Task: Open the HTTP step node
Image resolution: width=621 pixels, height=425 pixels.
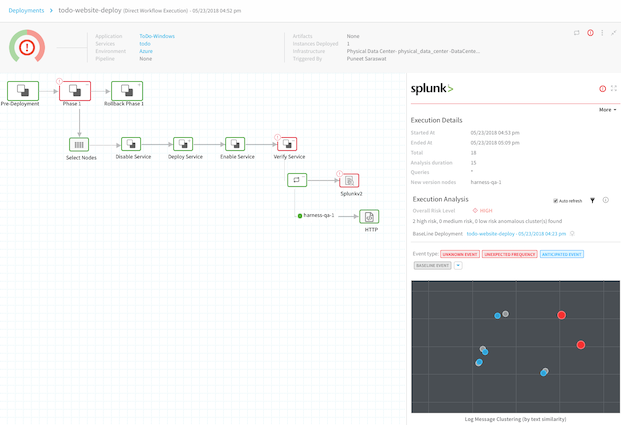Action: coord(369,217)
